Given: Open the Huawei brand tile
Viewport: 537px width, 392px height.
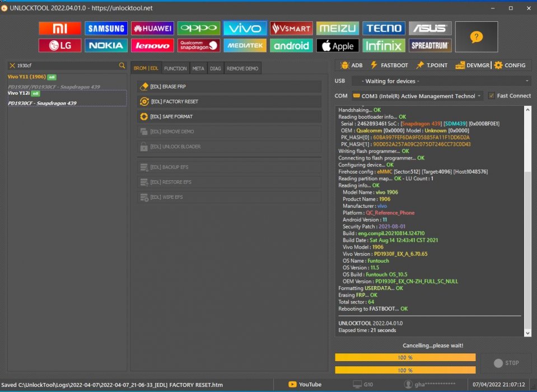Looking at the screenshot, I should click(152, 28).
